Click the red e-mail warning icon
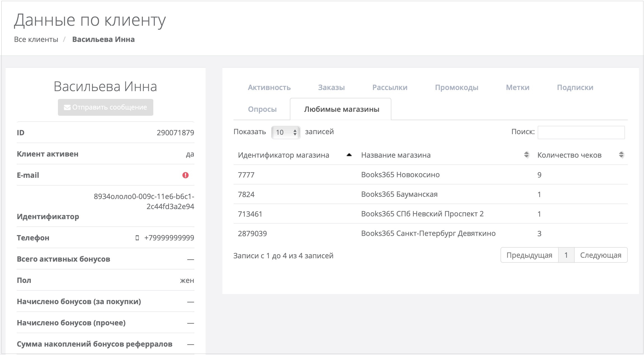644x355 pixels. (x=185, y=175)
